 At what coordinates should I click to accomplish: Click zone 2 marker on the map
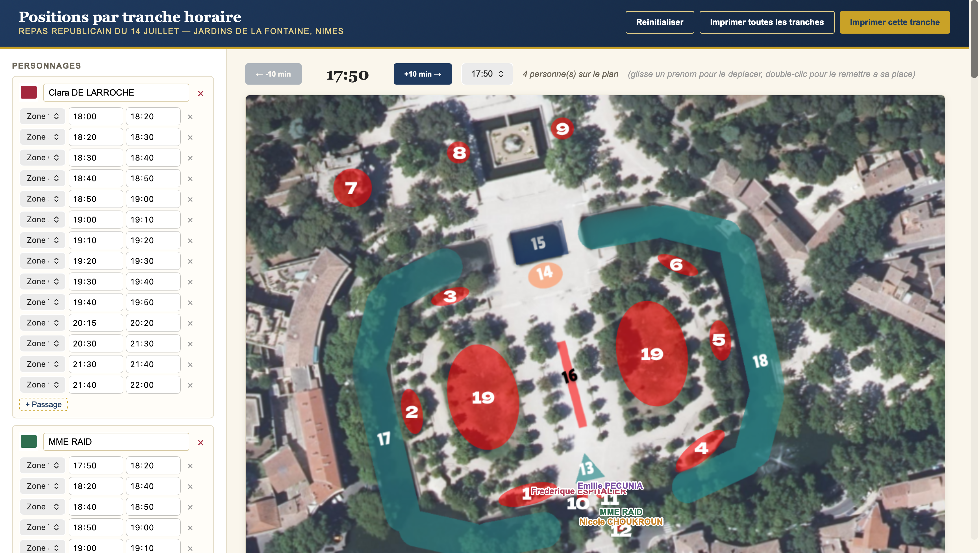tap(412, 411)
